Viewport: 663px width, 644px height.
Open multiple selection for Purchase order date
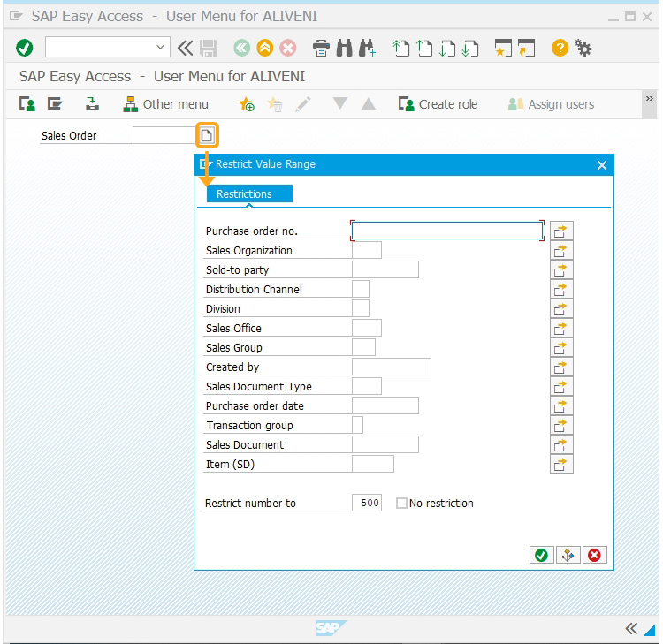click(x=561, y=406)
